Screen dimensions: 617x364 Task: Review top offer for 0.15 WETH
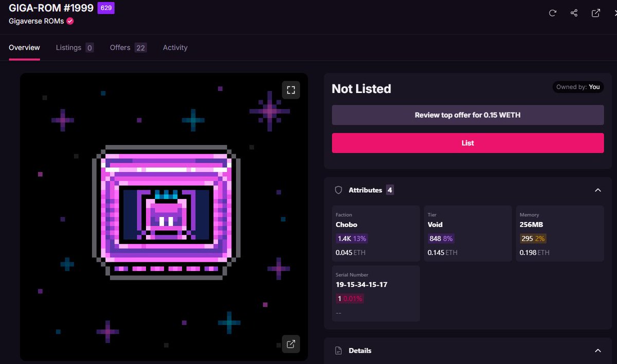coord(468,115)
